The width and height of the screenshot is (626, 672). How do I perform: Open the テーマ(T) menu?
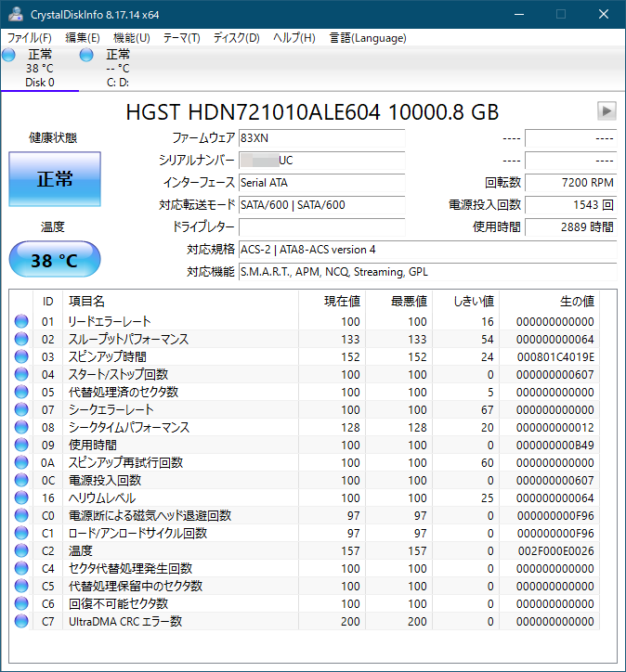[x=182, y=38]
